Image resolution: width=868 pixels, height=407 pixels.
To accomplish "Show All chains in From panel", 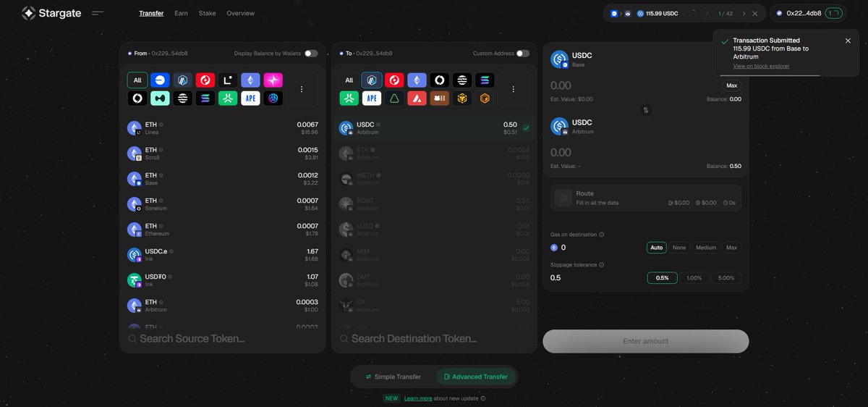I will [x=137, y=80].
